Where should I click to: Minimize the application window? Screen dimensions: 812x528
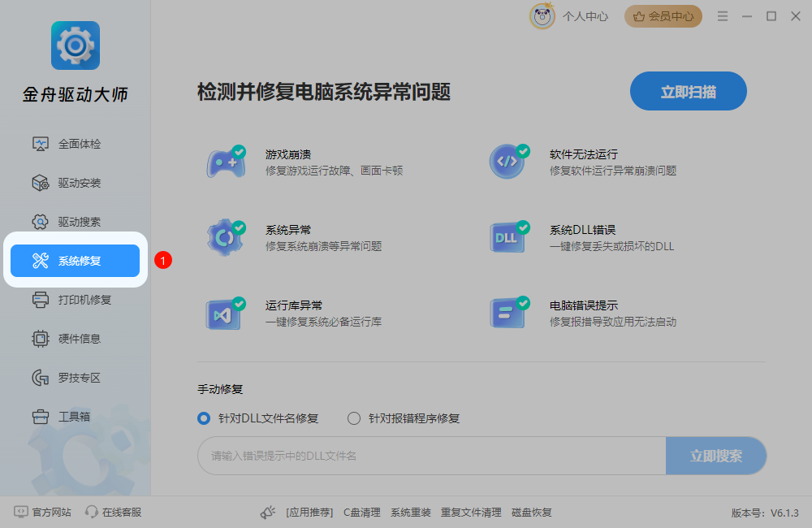click(x=747, y=16)
